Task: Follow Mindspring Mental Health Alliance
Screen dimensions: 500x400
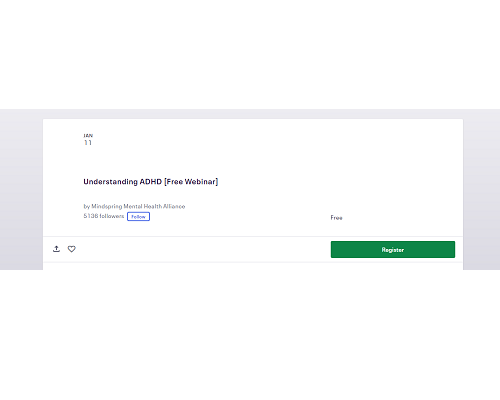Action: click(x=138, y=217)
